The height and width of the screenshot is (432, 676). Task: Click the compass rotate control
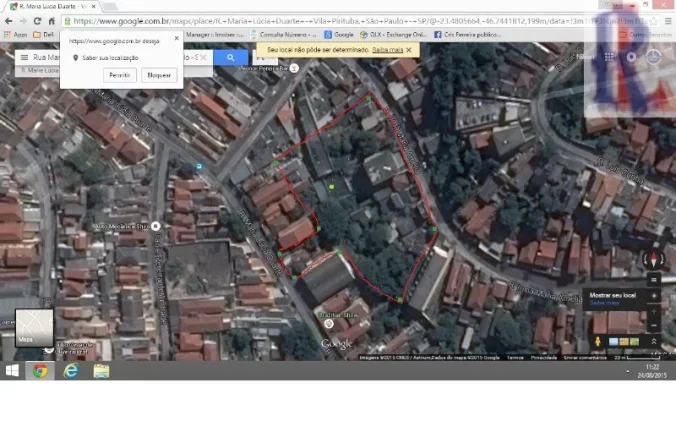(654, 260)
